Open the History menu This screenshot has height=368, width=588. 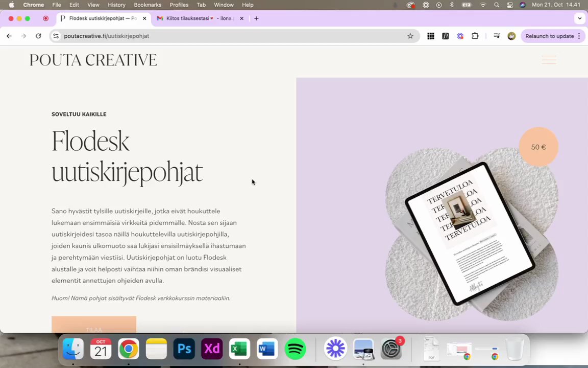pyautogui.click(x=116, y=5)
